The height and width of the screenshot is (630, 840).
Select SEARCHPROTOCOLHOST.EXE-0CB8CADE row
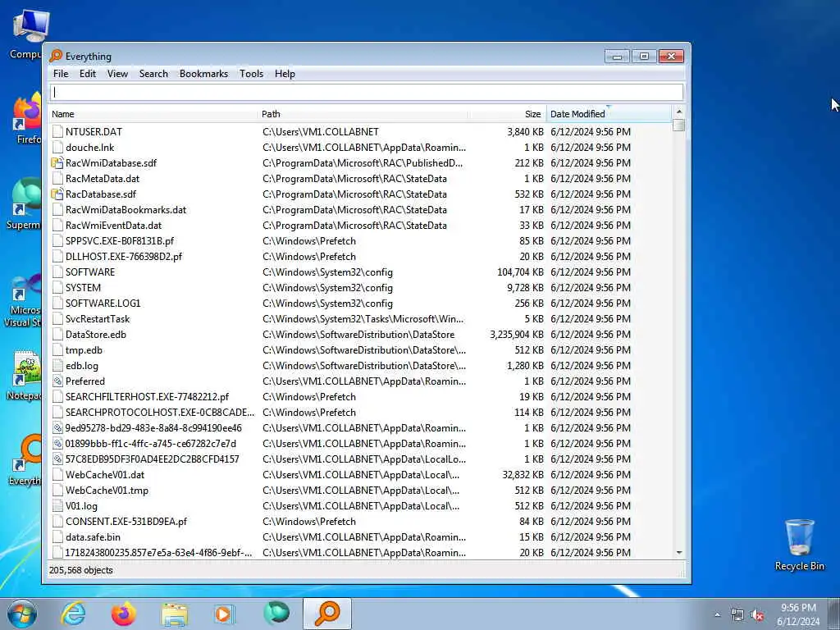coord(360,413)
